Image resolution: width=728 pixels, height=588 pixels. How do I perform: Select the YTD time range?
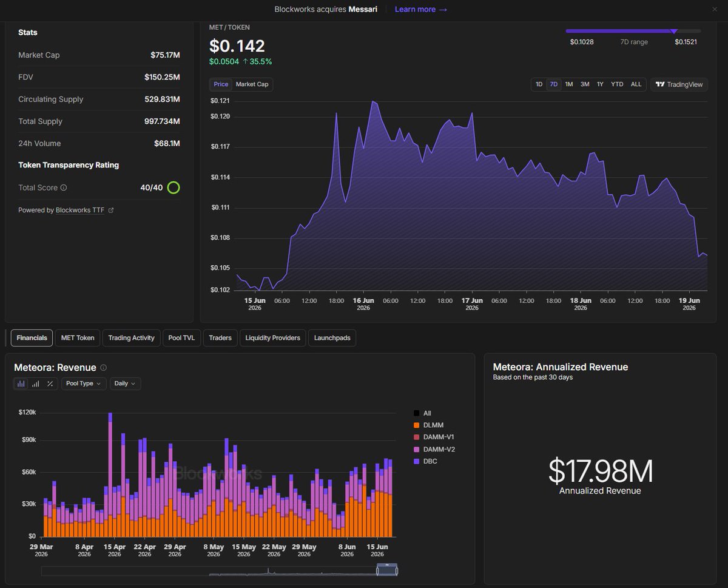617,84
